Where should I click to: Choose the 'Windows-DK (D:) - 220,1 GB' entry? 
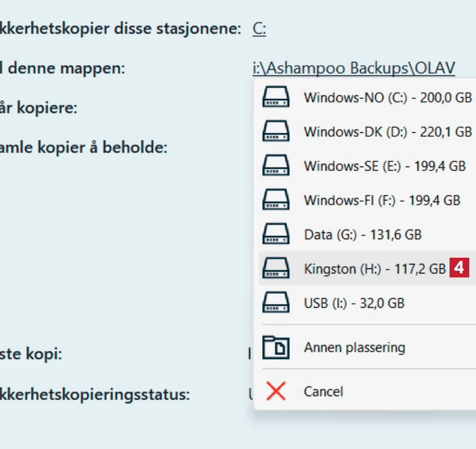click(x=387, y=132)
